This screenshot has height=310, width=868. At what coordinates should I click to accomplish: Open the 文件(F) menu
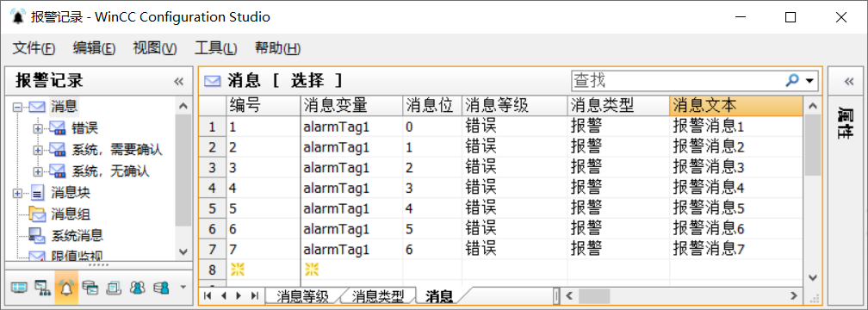[x=34, y=48]
